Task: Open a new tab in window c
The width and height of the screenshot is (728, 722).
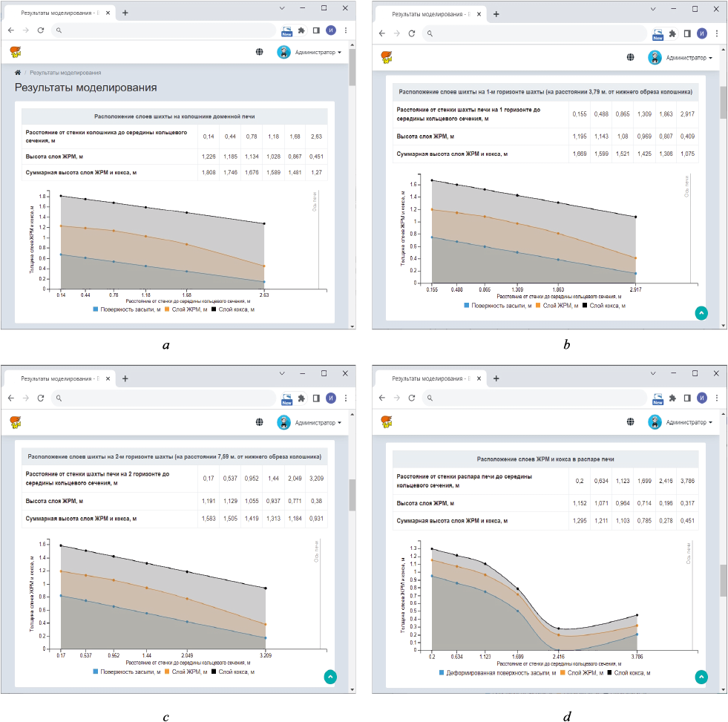Action: (125, 378)
